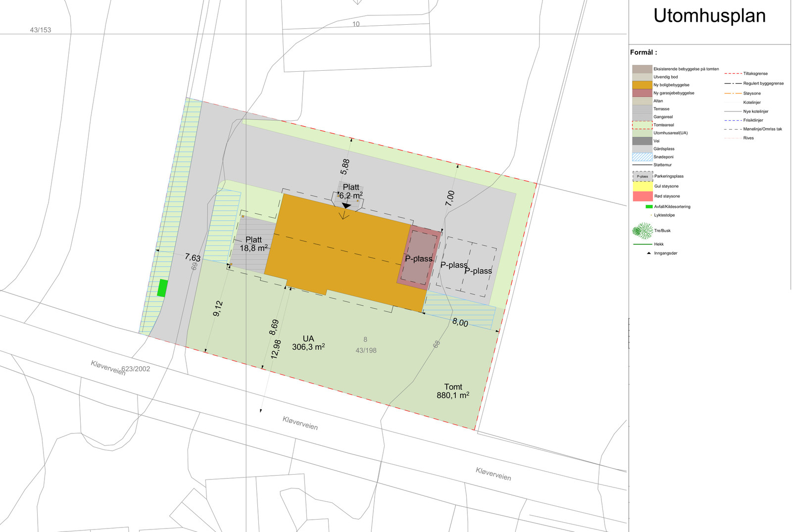Click the blue hatched snow deposit beside Platt 18,8
Screen dimensions: 792x532
coord(222,226)
